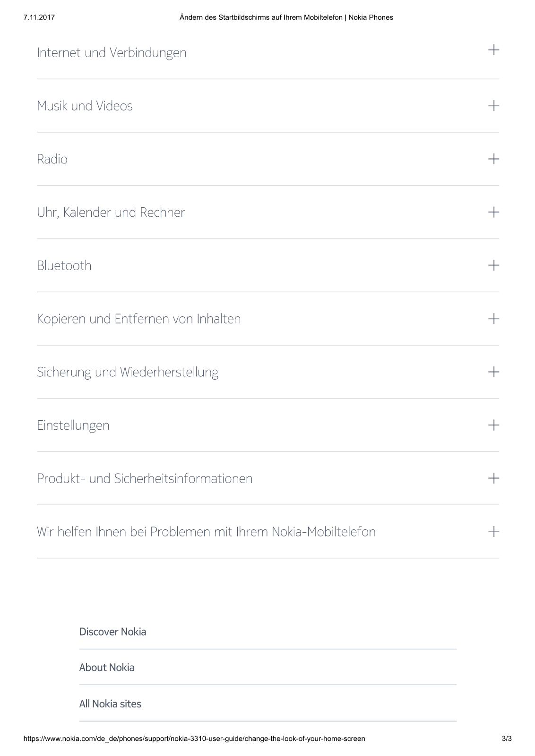Open Sicherung und Wiederherstellung heading

click(x=128, y=372)
